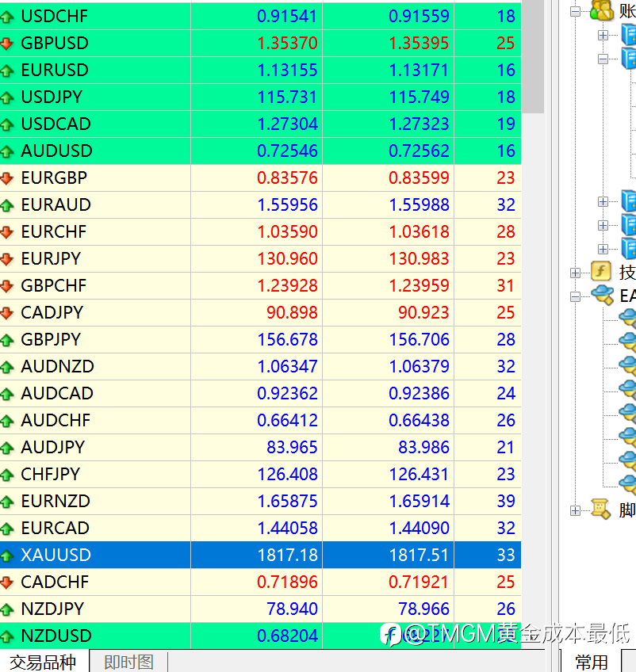
Task: Click the accounts folder icon in Navigator
Action: [602, 10]
